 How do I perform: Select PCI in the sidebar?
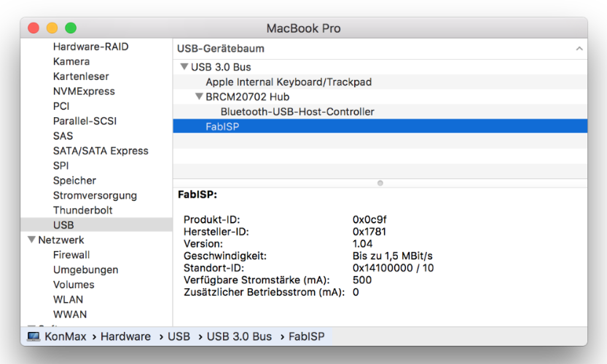[61, 106]
